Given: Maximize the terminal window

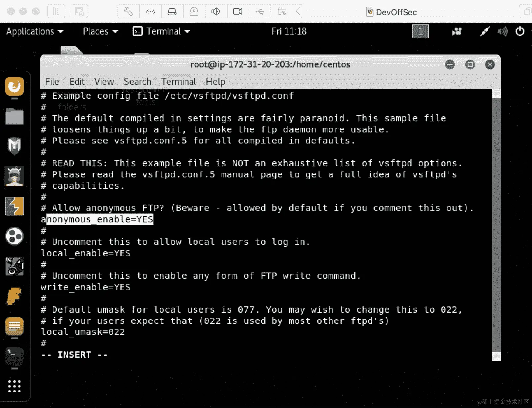Looking at the screenshot, I should (470, 64).
